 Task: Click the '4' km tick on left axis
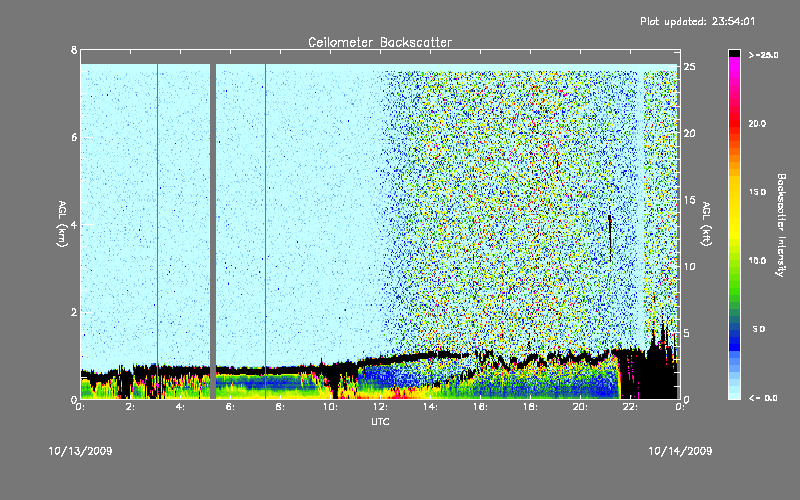pyautogui.click(x=74, y=224)
